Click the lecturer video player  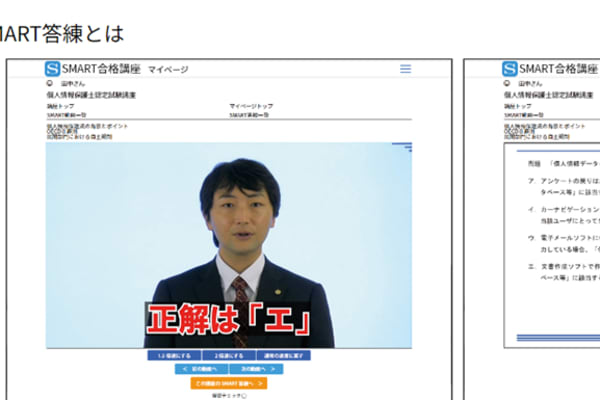(229, 245)
